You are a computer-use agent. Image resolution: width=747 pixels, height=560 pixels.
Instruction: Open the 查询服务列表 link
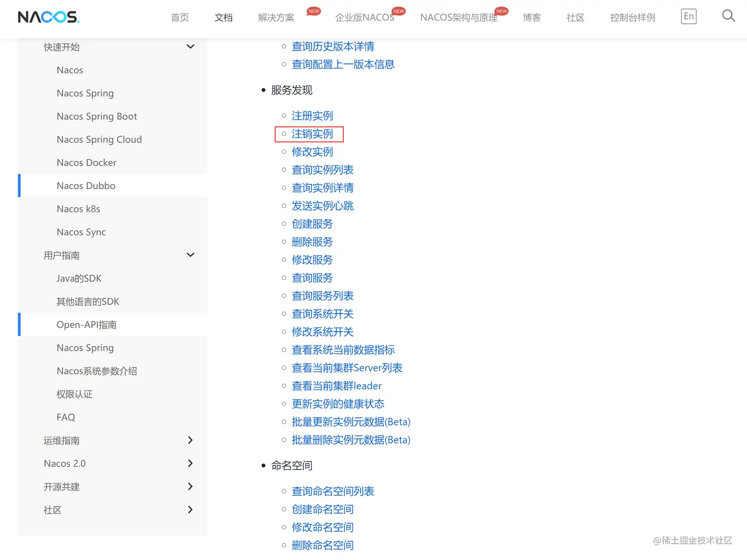323,296
